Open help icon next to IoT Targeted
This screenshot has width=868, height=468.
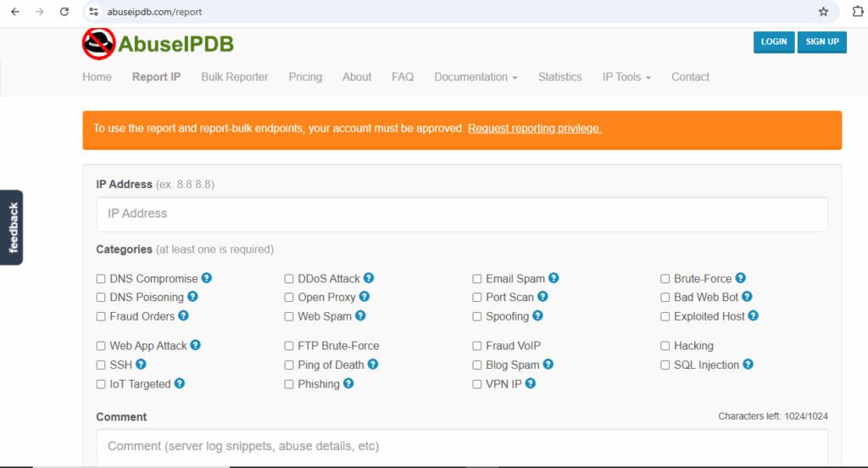click(180, 383)
